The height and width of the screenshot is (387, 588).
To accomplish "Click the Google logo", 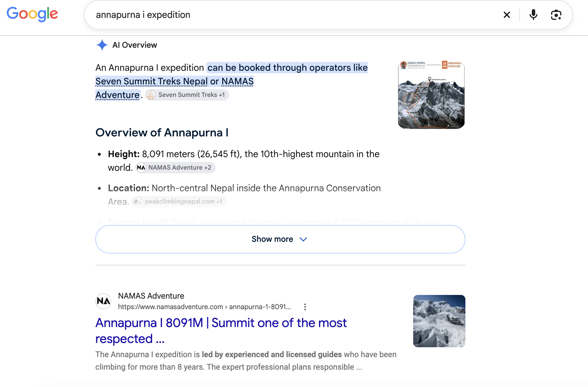I will [32, 14].
